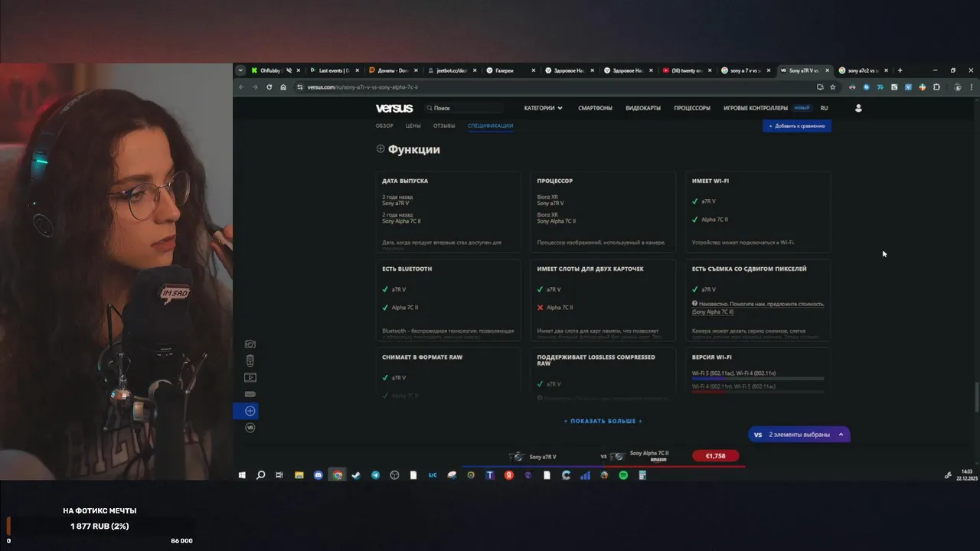Open the browser tab list chevron
The width and height of the screenshot is (980, 551).
(x=240, y=70)
